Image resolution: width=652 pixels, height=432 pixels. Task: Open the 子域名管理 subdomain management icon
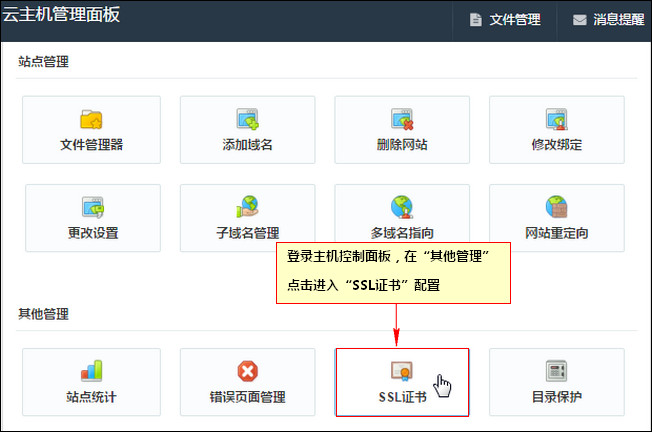pos(247,207)
